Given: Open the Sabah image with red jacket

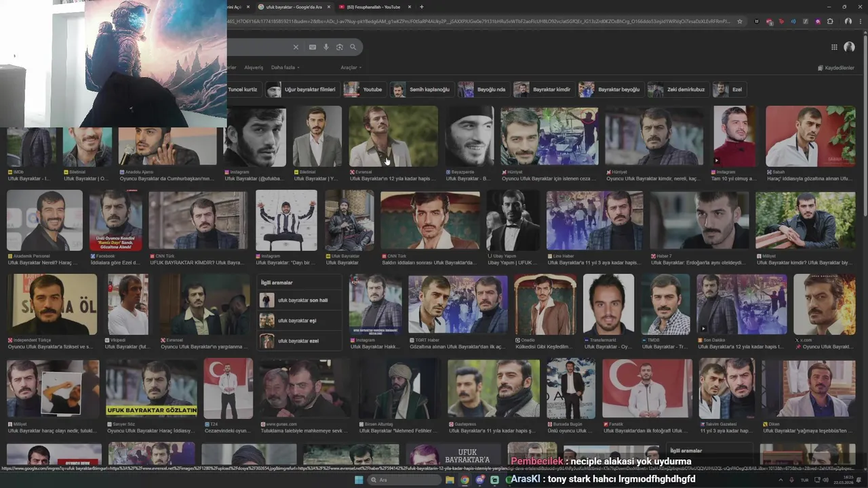Looking at the screenshot, I should pyautogui.click(x=810, y=136).
